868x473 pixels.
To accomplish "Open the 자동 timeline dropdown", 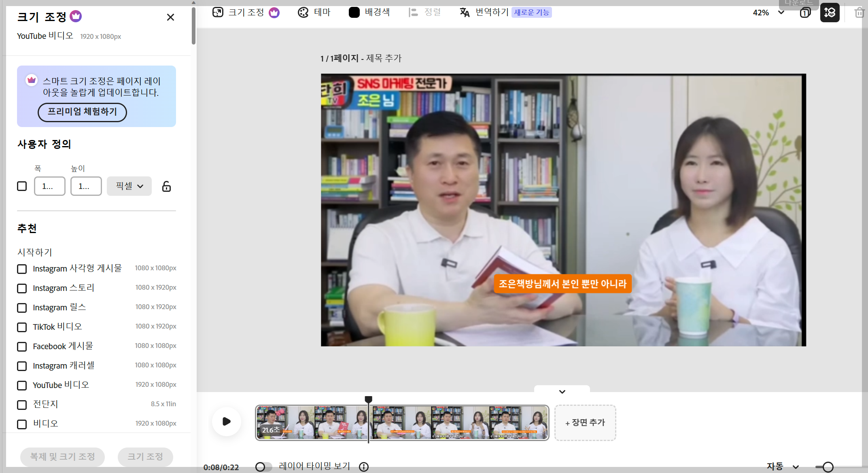I will 783,467.
